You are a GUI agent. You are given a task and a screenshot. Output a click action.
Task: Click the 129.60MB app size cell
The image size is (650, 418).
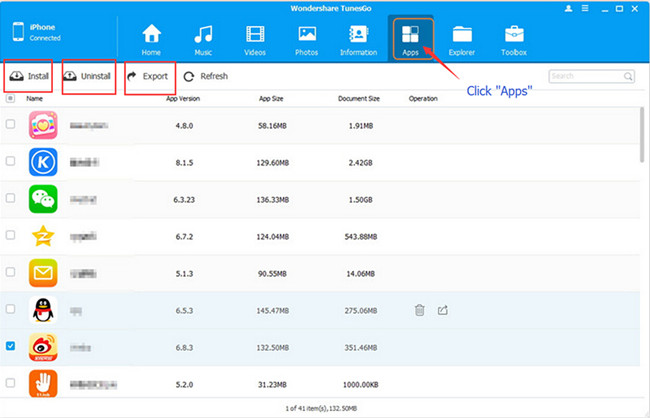point(272,163)
